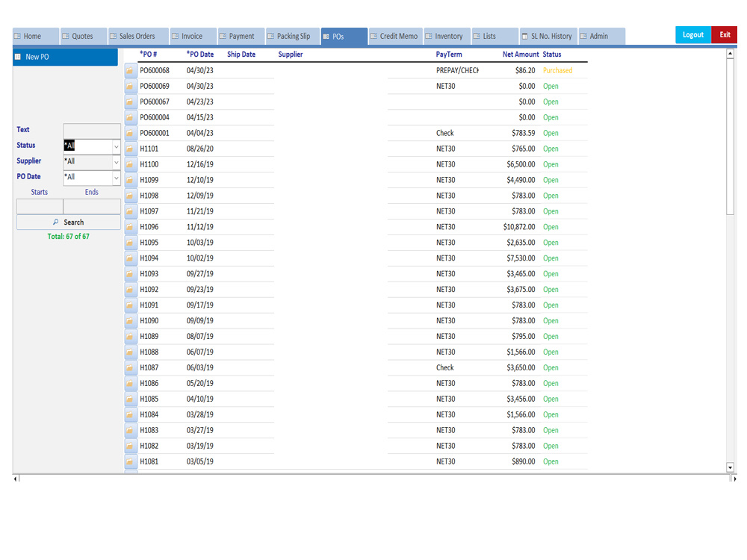Open folder icon for H1083
This screenshot has height=560, width=747.
coord(130,431)
